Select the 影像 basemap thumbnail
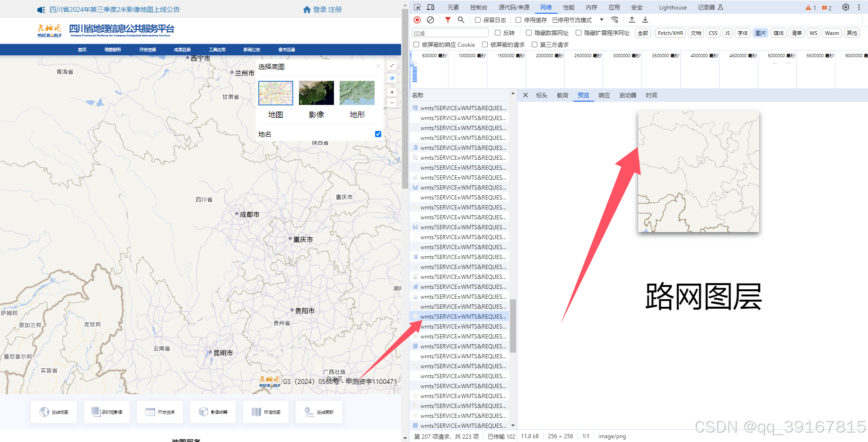The width and height of the screenshot is (868, 442). (x=316, y=93)
